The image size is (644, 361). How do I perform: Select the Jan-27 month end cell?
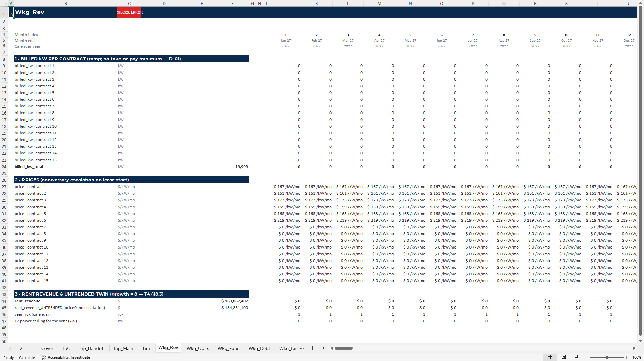coord(286,41)
